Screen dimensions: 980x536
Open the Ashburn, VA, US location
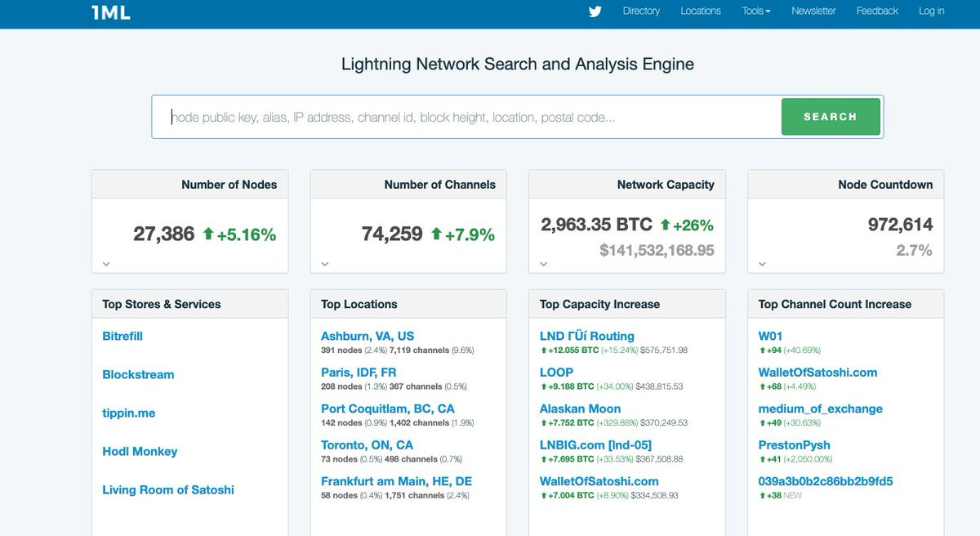pyautogui.click(x=367, y=336)
